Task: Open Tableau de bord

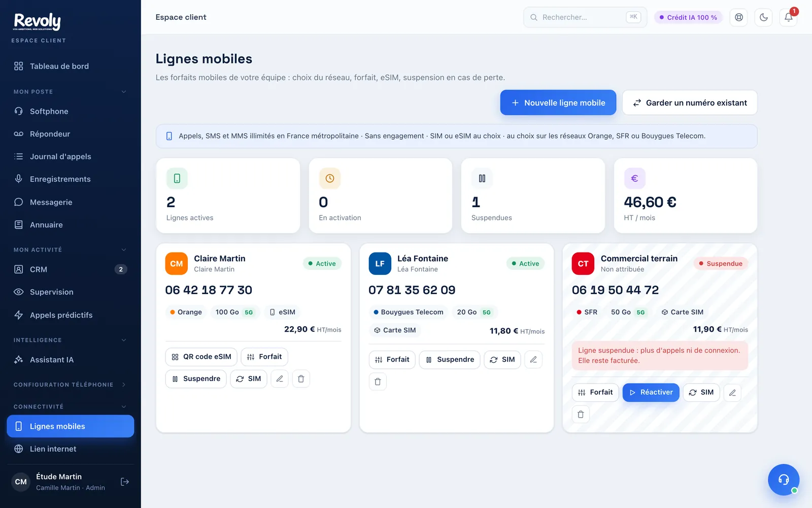Action: pyautogui.click(x=71, y=66)
